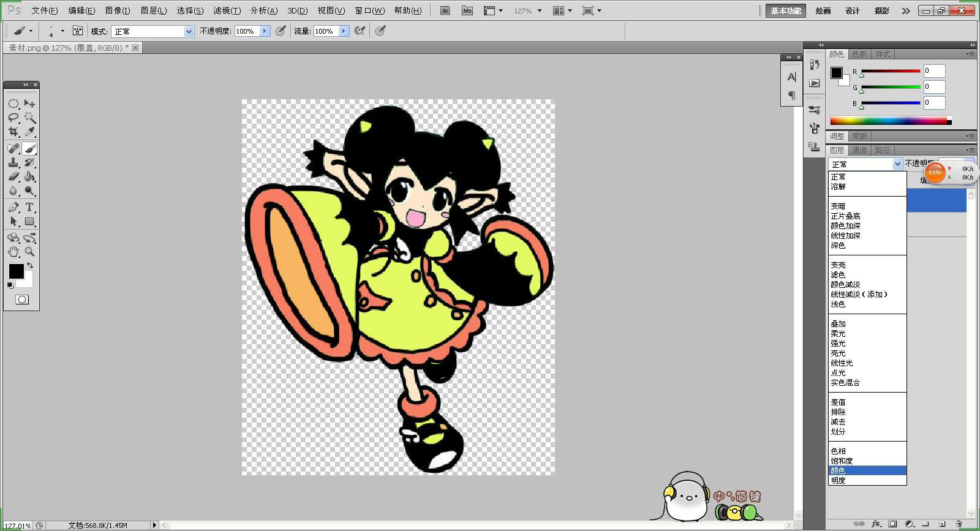Select the Eyedropper tool

click(x=29, y=132)
